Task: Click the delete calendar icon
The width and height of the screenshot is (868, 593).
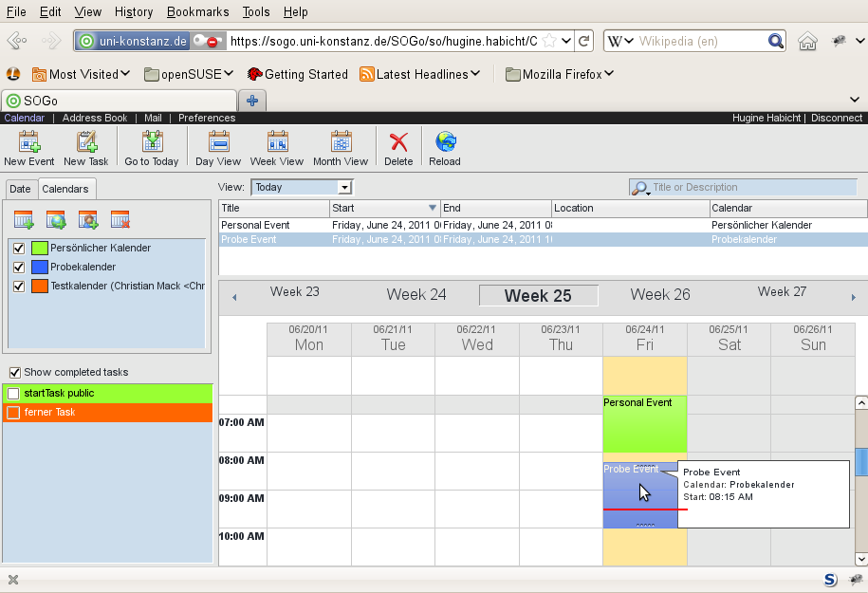Action: point(120,220)
